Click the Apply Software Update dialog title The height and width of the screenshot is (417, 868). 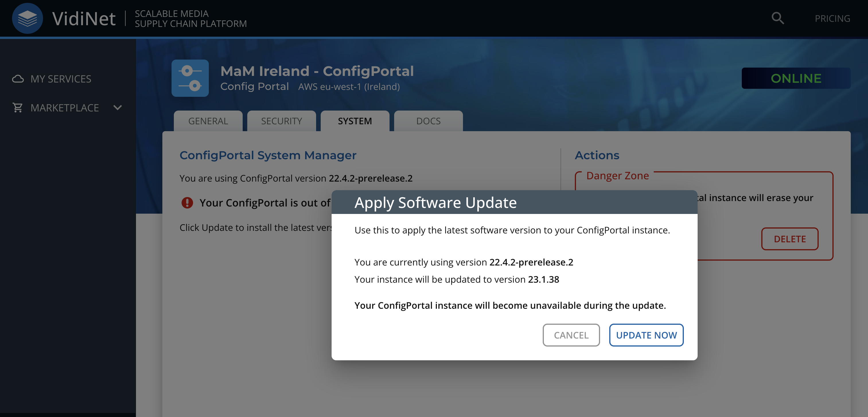435,202
